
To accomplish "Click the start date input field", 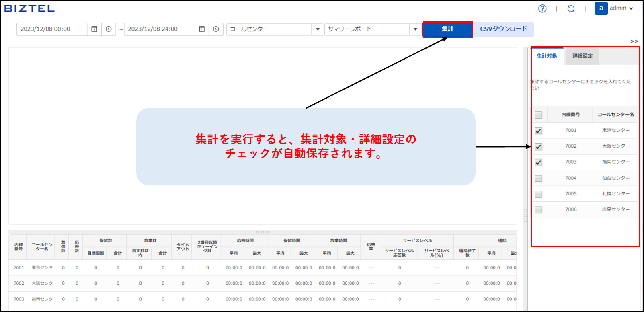I will pos(51,29).
